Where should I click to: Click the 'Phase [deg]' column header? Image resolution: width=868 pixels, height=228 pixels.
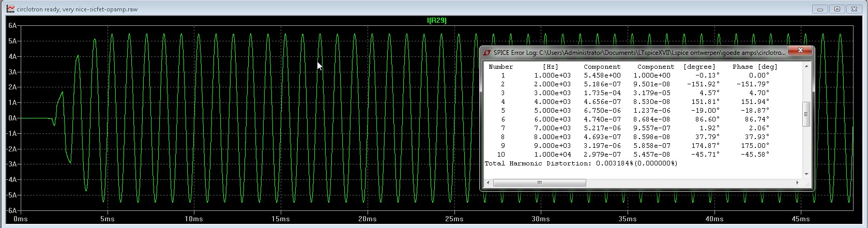[x=755, y=67]
